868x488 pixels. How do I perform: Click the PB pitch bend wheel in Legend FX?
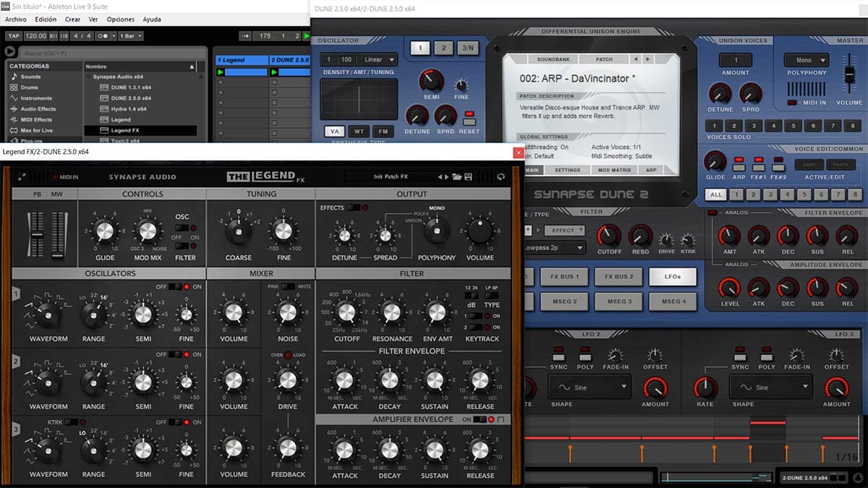tap(38, 235)
